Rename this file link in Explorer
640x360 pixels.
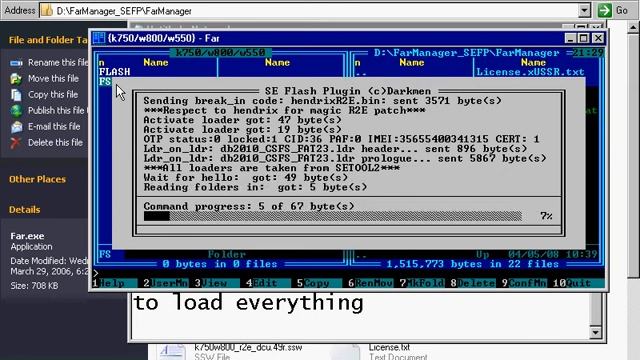point(58,63)
